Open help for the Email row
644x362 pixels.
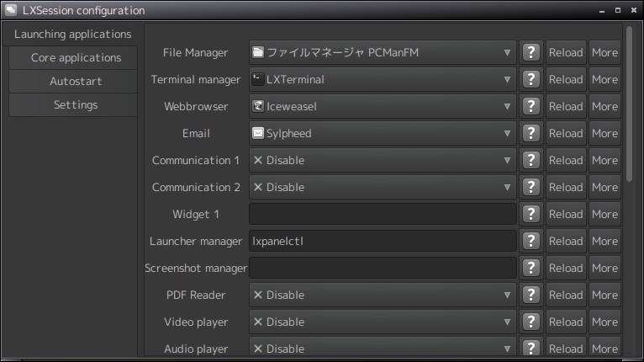(531, 133)
